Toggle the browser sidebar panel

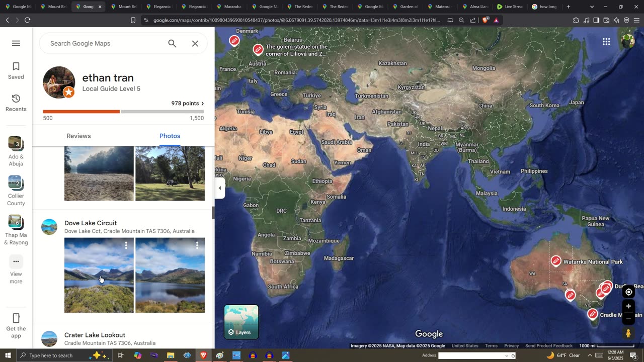coord(596,20)
